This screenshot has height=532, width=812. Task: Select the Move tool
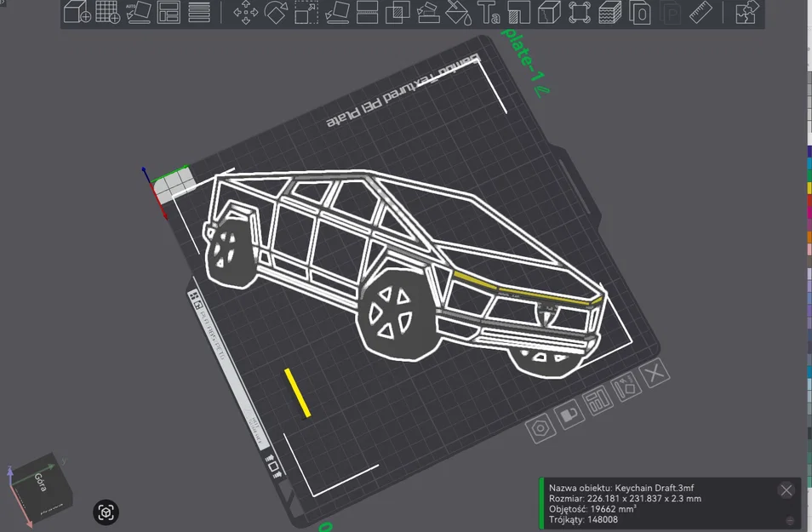[246, 12]
